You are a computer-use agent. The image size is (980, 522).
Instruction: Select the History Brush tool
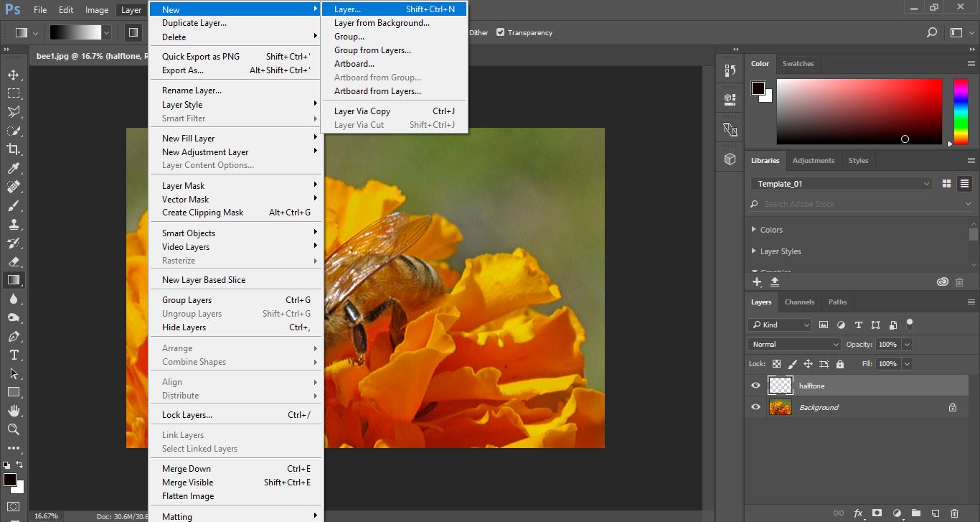[14, 243]
